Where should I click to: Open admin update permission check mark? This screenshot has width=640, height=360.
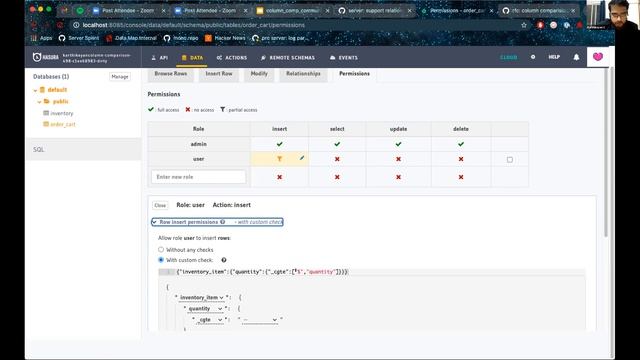[398, 144]
